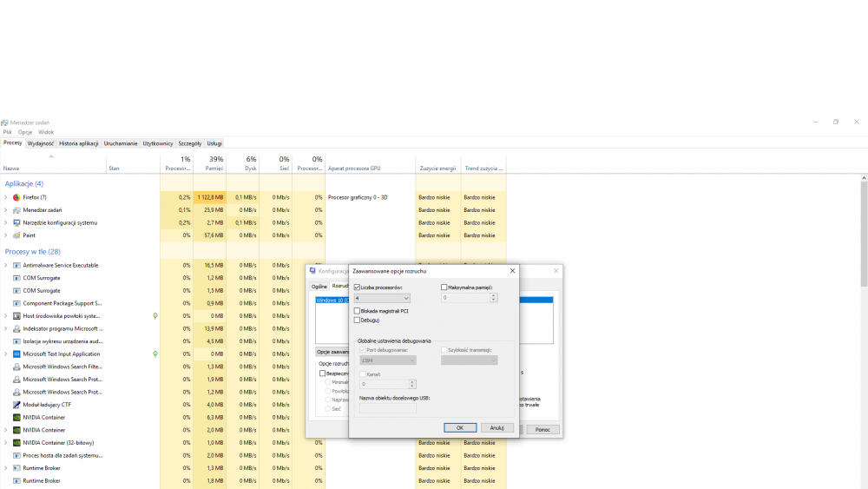Click the Port debugowania checkbox
Viewport: 868px width, 489px height.
click(363, 350)
